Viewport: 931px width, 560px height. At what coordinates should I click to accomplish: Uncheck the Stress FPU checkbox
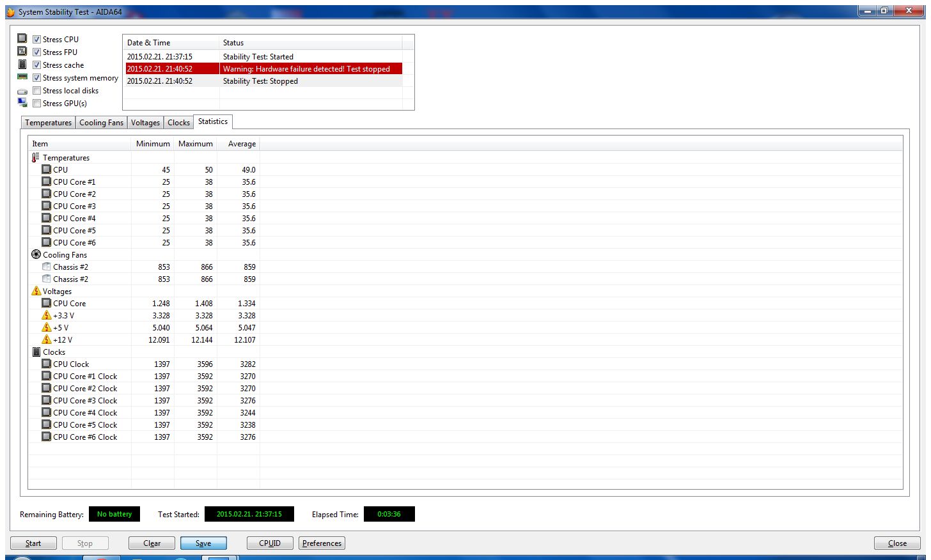[x=36, y=52]
